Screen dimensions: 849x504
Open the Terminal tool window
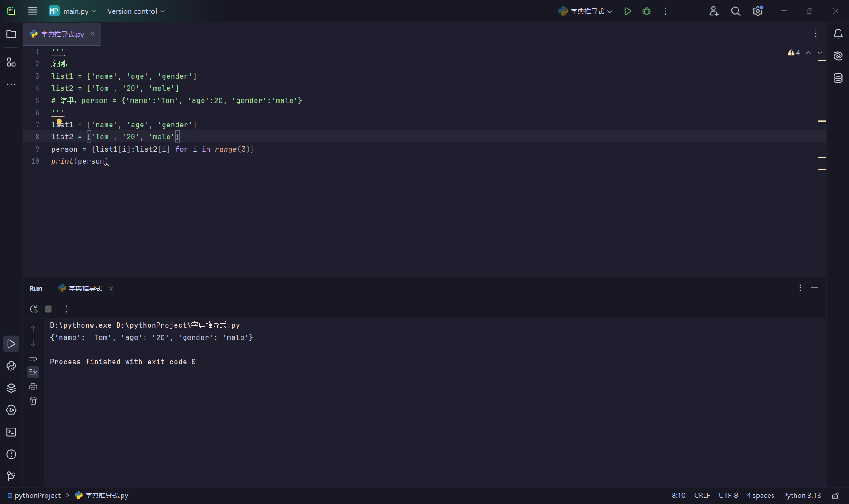pos(11,432)
